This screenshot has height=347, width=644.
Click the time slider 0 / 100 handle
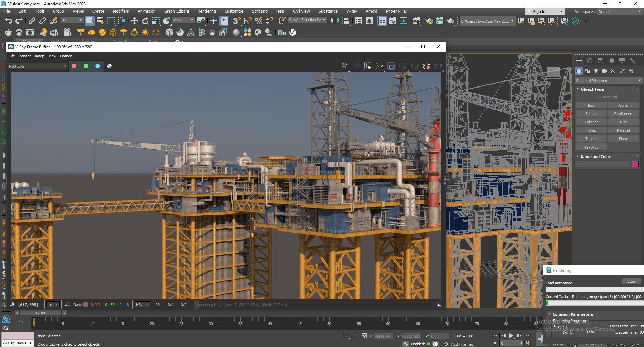coord(41,313)
